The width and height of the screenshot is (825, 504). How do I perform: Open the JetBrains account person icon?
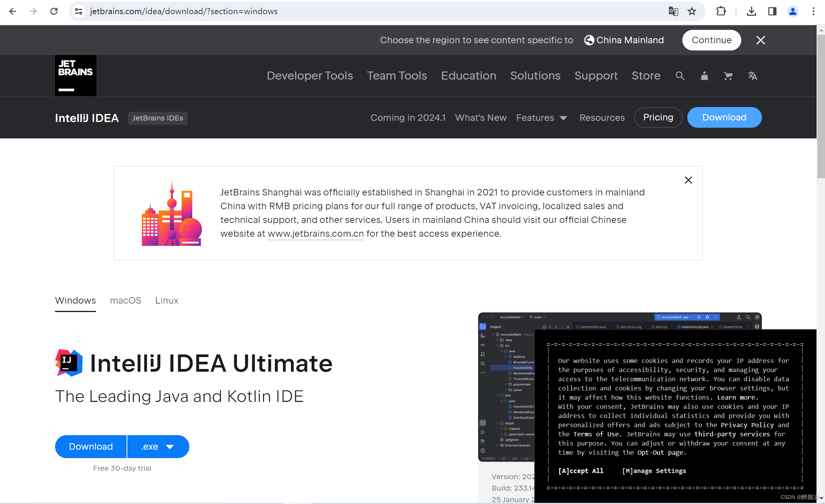[x=704, y=76]
